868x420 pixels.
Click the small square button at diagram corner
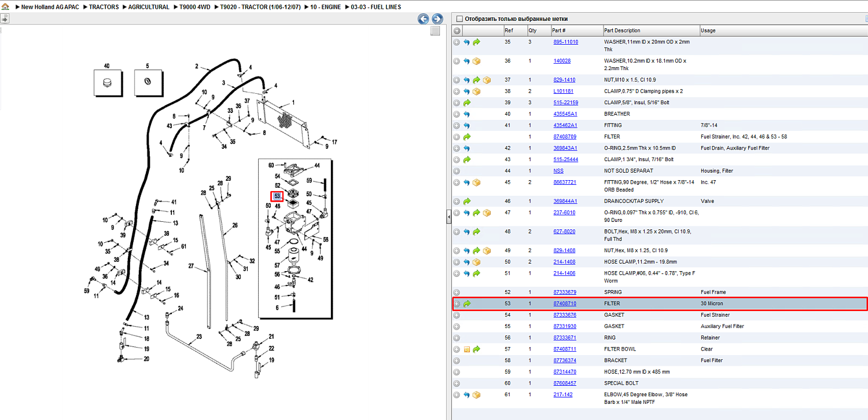point(435,31)
